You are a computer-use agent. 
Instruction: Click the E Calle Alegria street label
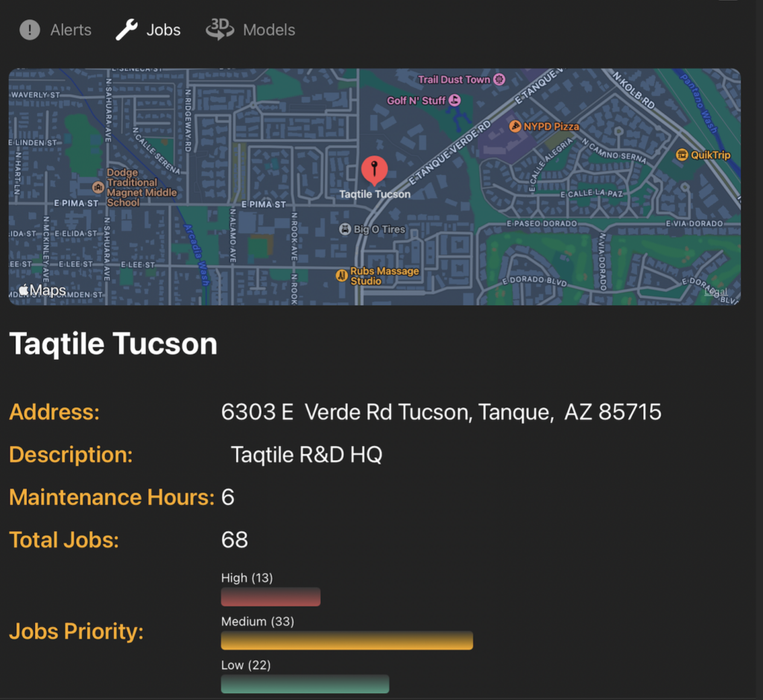point(551,165)
